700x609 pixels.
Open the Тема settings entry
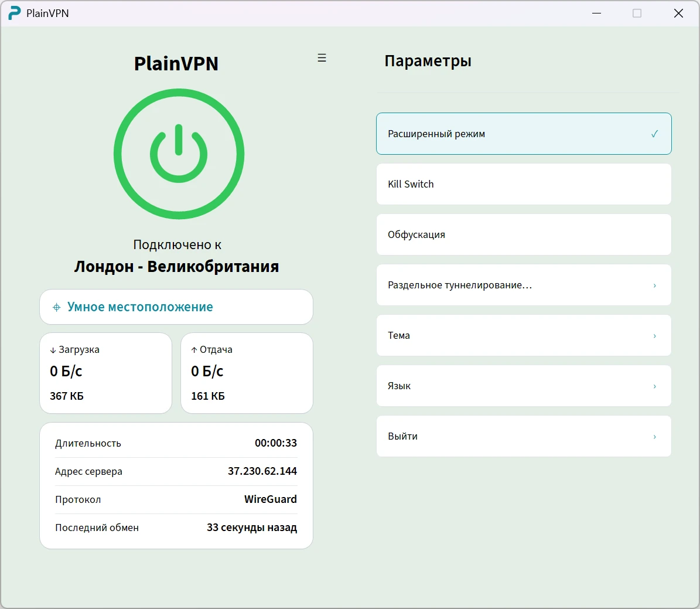point(524,335)
